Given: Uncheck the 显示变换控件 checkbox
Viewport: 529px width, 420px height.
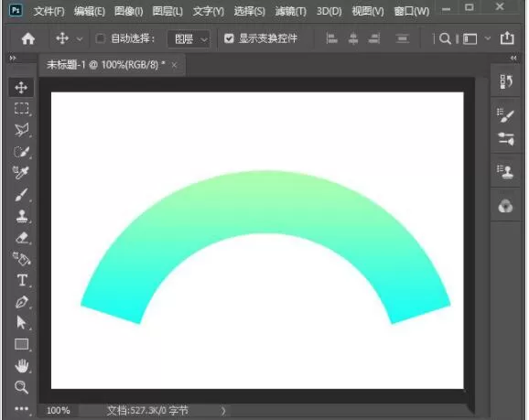Looking at the screenshot, I should (x=229, y=38).
